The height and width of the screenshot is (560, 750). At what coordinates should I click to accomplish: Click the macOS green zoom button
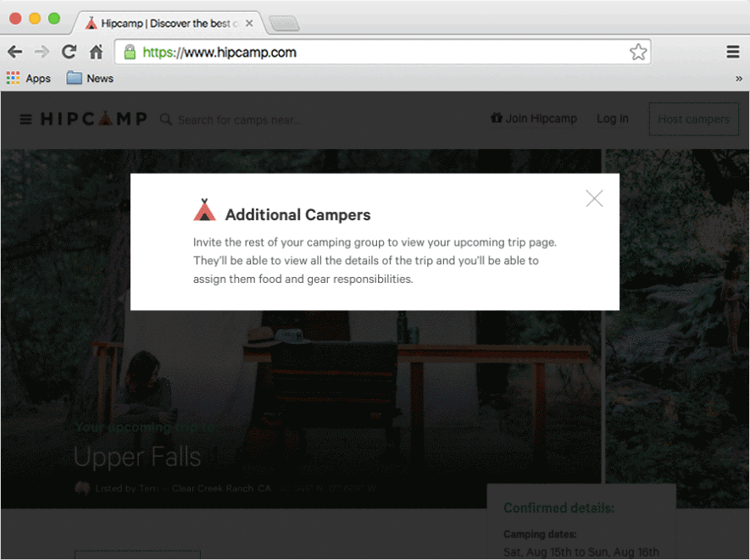[54, 18]
